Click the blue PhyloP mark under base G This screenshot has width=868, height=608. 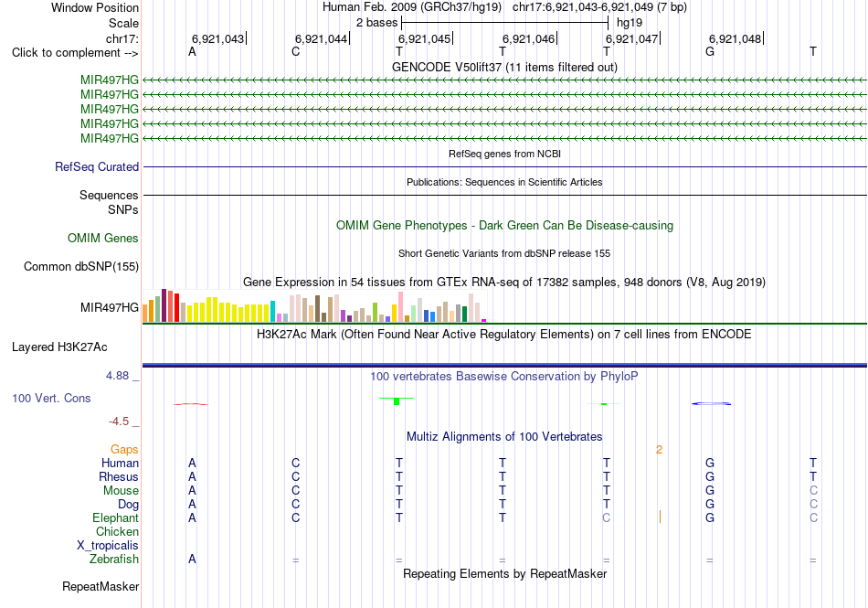pyautogui.click(x=712, y=404)
